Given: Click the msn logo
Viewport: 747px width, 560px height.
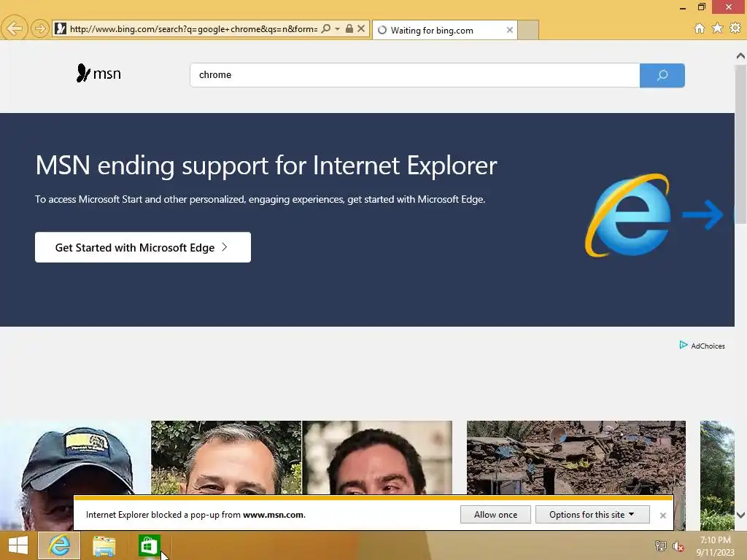Looking at the screenshot, I should pos(98,74).
